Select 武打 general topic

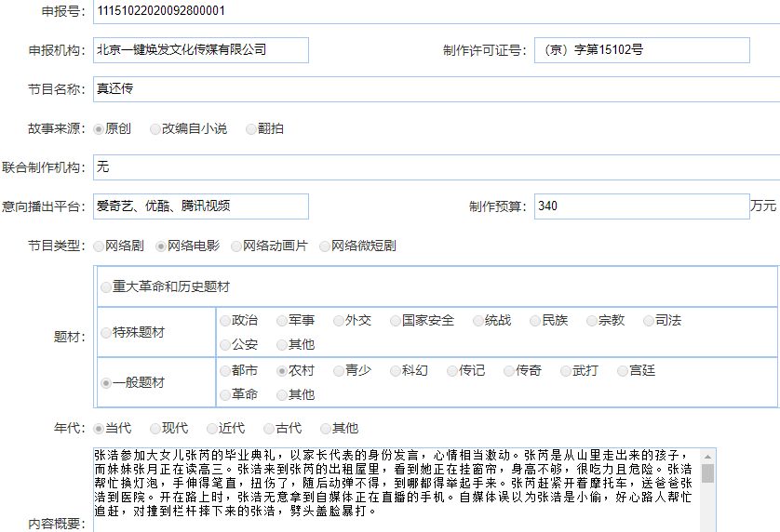[566, 371]
